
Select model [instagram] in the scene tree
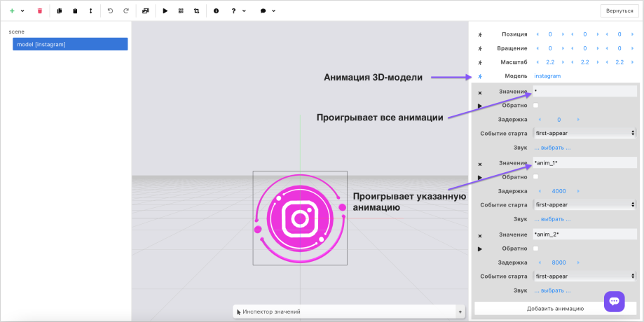70,44
